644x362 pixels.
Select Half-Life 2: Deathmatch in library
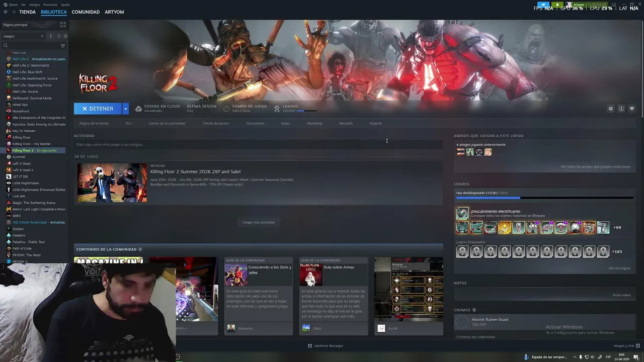(31, 65)
